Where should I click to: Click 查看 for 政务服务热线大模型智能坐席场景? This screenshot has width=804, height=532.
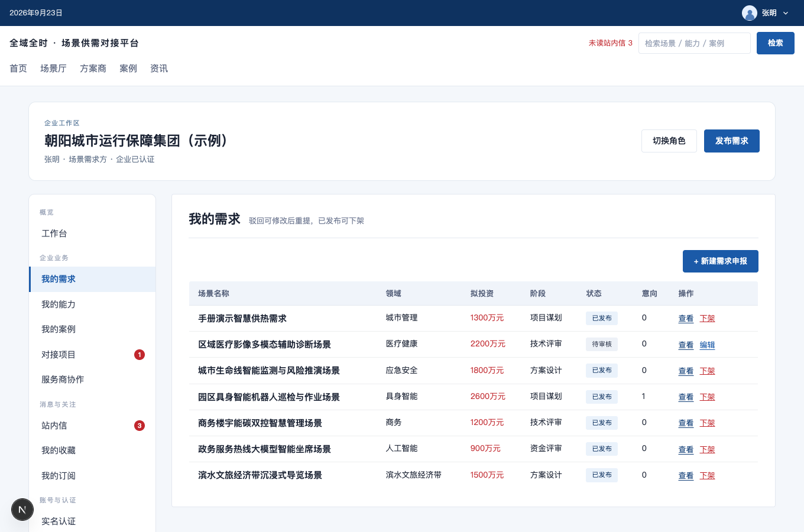pos(686,449)
